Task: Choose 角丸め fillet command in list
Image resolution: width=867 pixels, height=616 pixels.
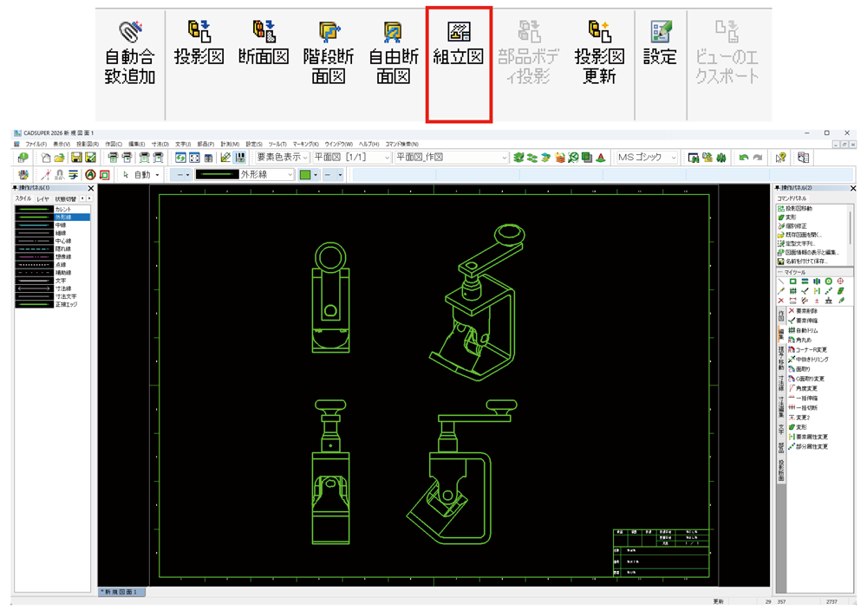Action: (x=800, y=340)
